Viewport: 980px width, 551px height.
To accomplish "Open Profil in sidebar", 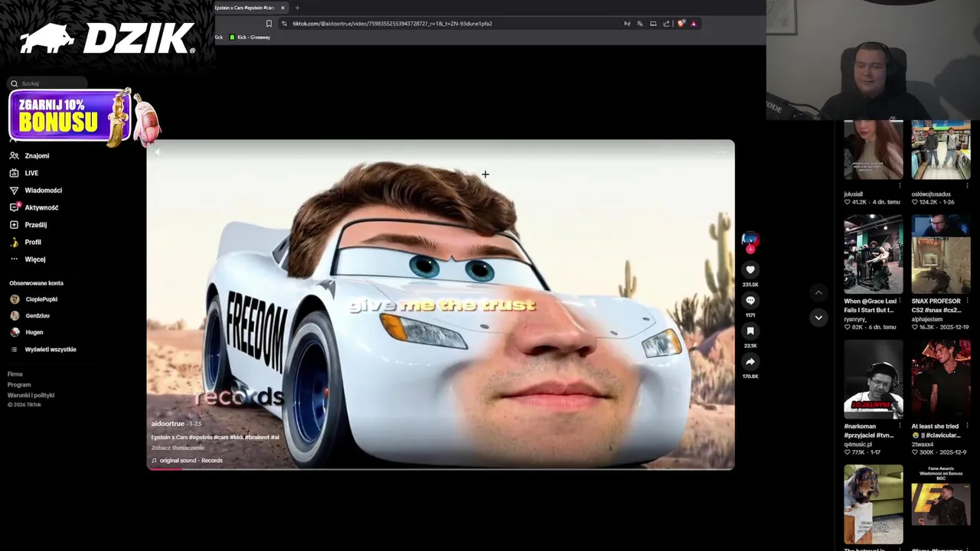I will point(25,242).
